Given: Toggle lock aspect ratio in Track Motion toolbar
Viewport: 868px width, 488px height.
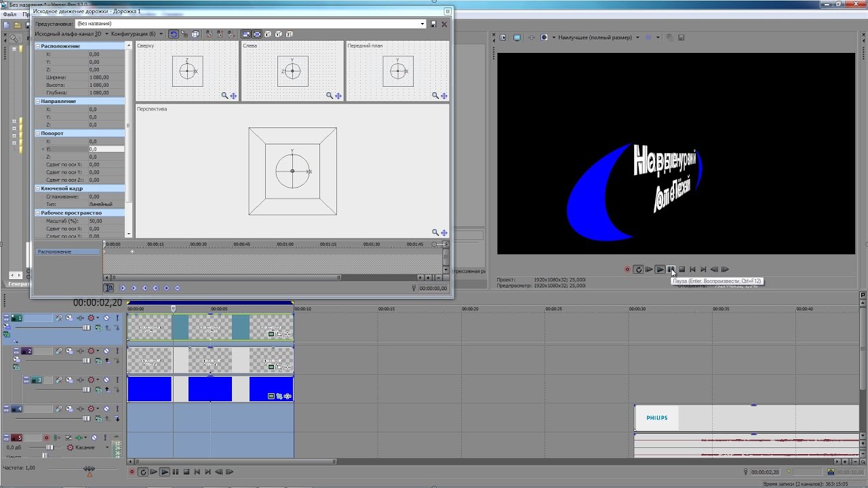Looking at the screenshot, I should (246, 34).
